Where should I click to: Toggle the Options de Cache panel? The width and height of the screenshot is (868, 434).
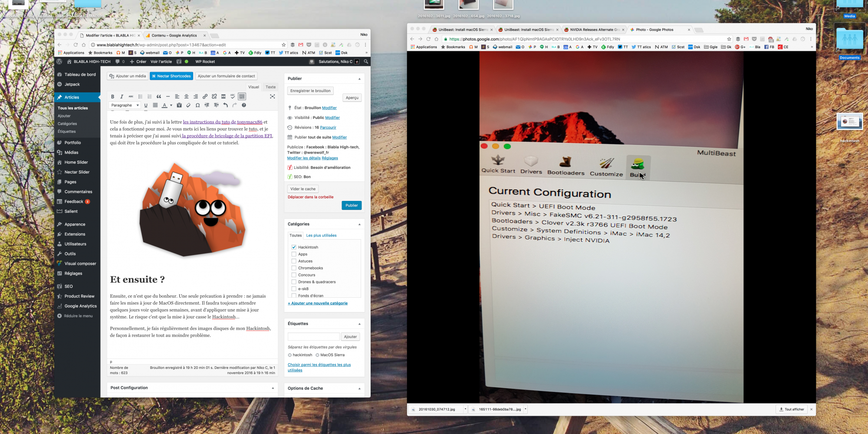click(x=359, y=388)
